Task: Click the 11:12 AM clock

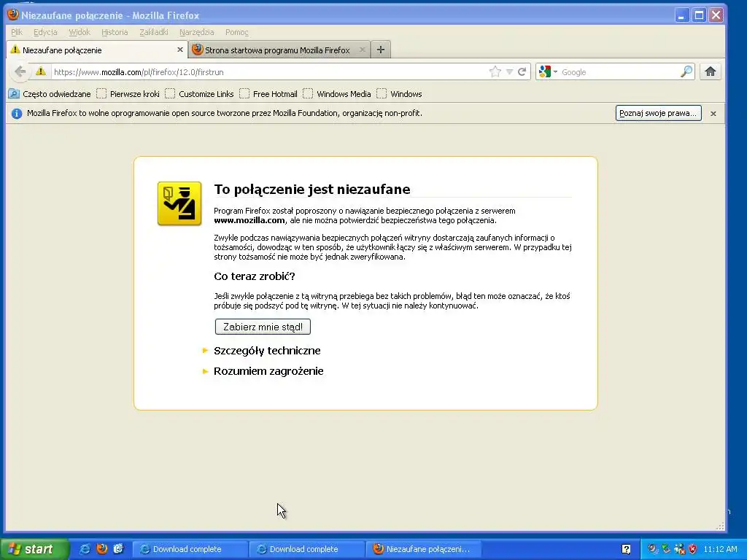Action: pyautogui.click(x=720, y=549)
